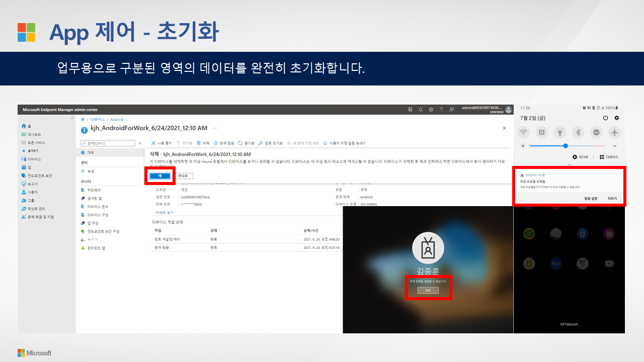The height and width of the screenshot is (362, 644).
Task: Tap 알림 설정 on the notification
Action: tap(591, 199)
